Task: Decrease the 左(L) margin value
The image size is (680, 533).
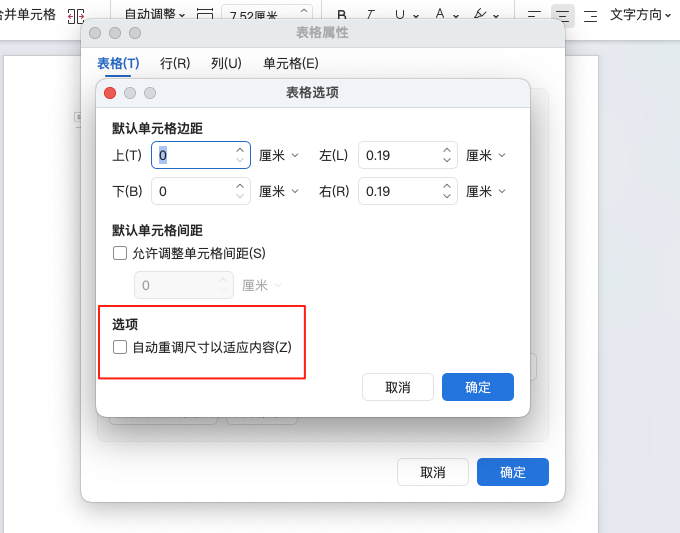Action: pos(447,160)
